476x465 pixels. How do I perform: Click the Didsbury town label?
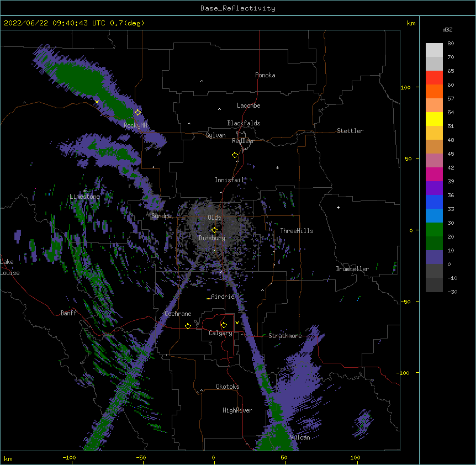212,238
